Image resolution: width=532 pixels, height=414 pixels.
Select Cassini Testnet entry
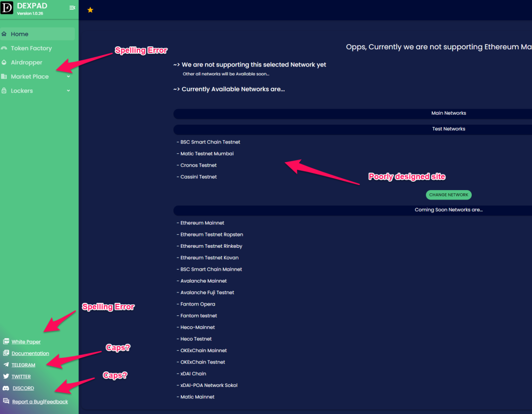197,177
